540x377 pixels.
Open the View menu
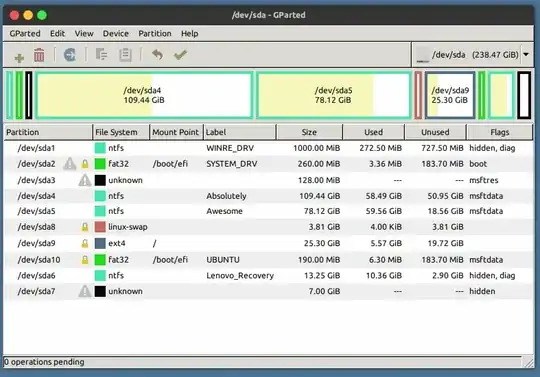(84, 33)
